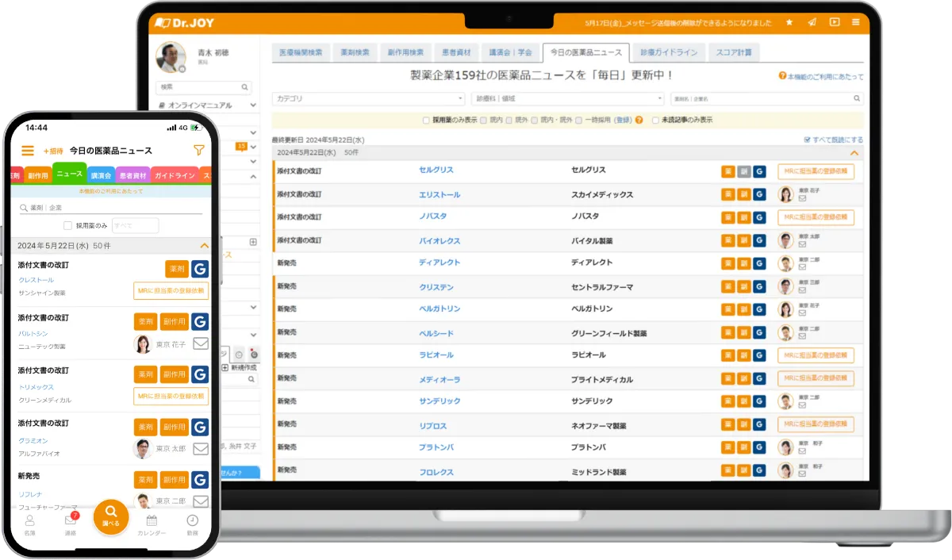Image resolution: width=952 pixels, height=560 pixels.
Task: Click the filter funnel icon on phone
Action: pyautogui.click(x=198, y=151)
